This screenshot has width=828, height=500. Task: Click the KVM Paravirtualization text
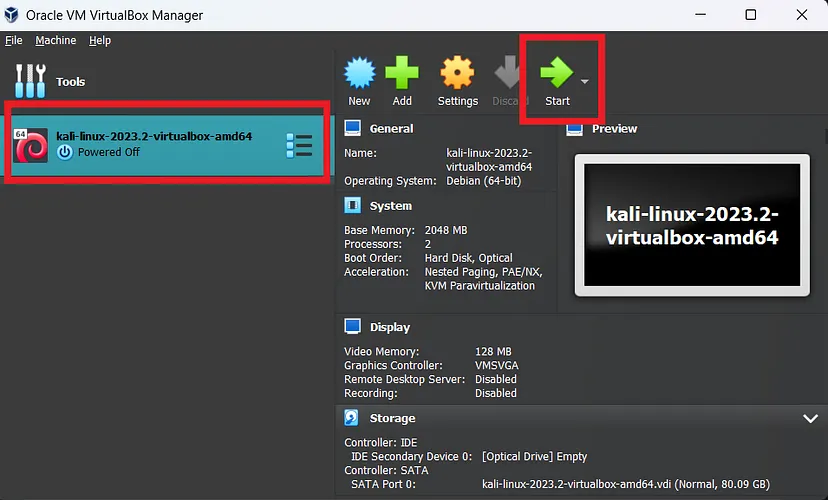(479, 286)
